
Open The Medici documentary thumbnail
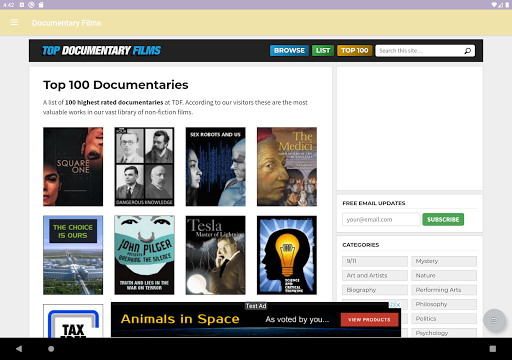[x=287, y=167]
